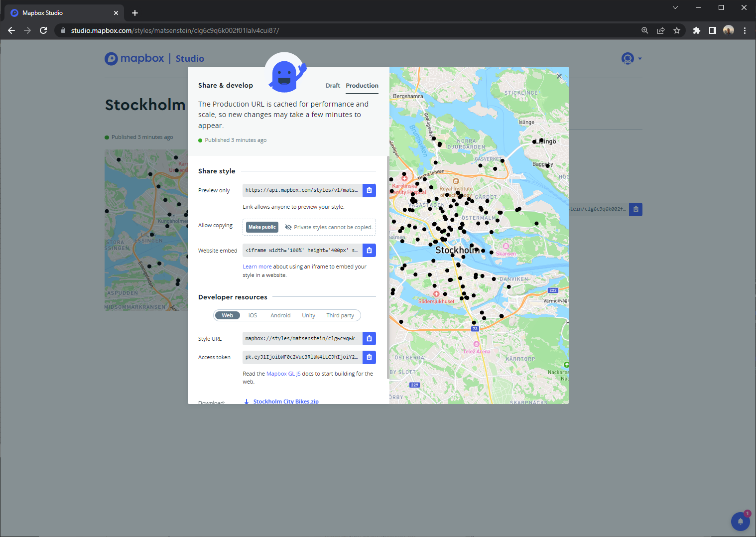
Task: Open the user account avatar menu
Action: pyautogui.click(x=631, y=59)
